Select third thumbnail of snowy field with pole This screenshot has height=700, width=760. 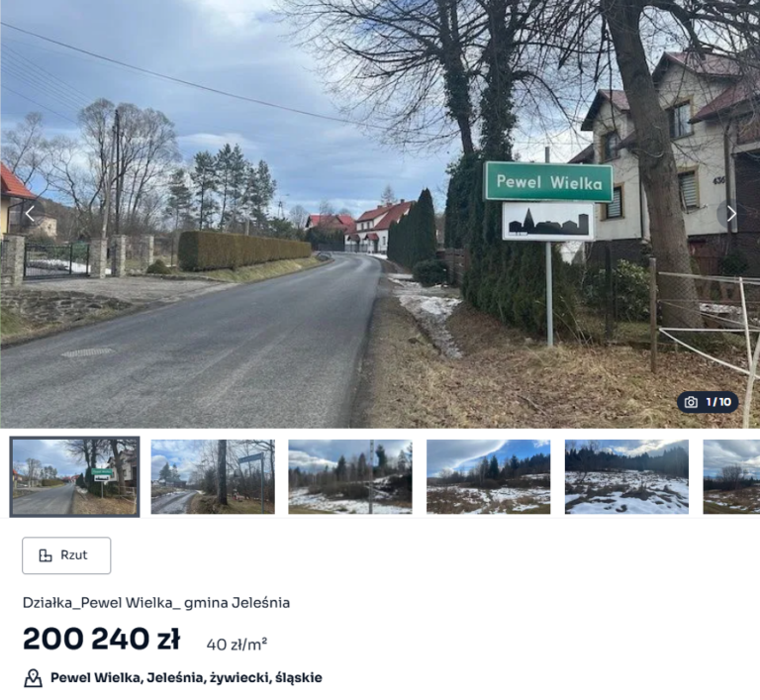pos(350,477)
